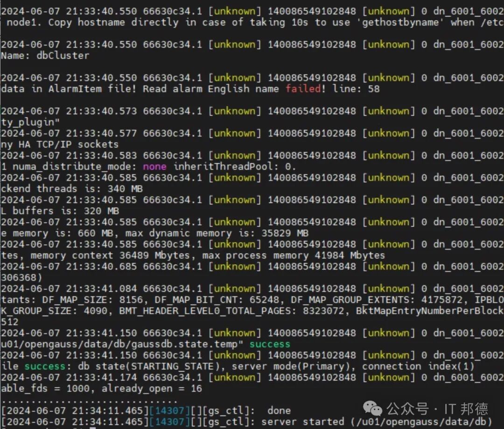
Task: Click the text ty_plugin"
Action: (x=30, y=122)
